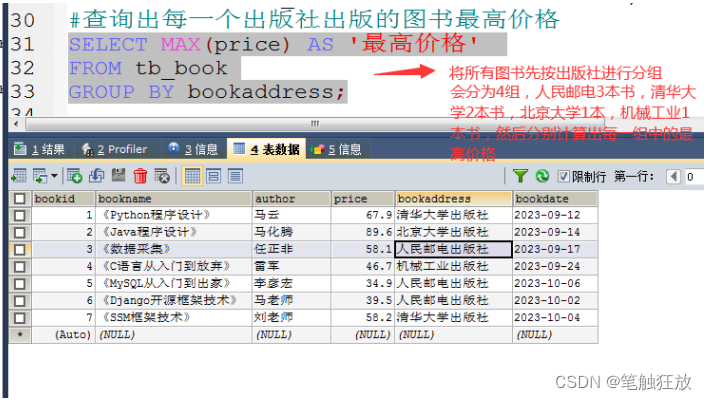Sort by the author column header

(x=291, y=198)
